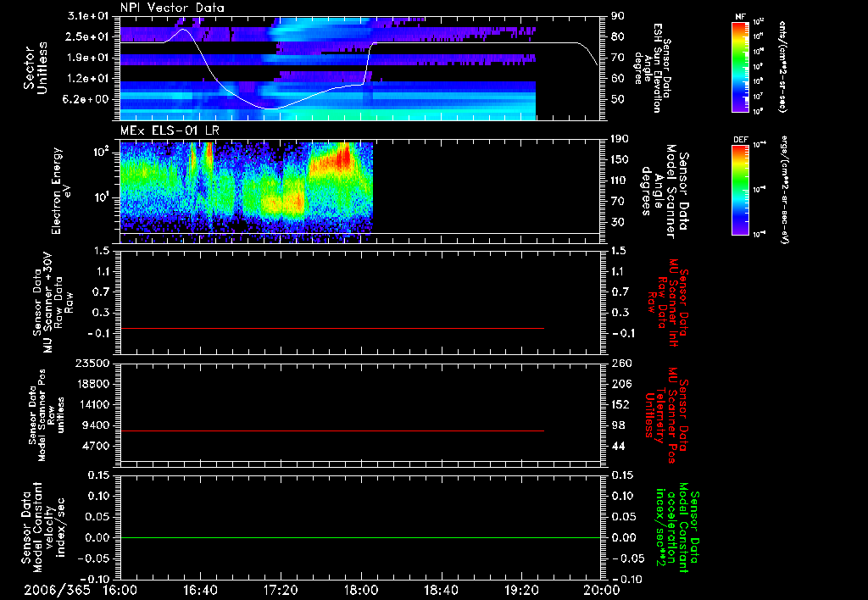Click the '18800' scanner position tick label
868x600 pixels.
(x=93, y=384)
